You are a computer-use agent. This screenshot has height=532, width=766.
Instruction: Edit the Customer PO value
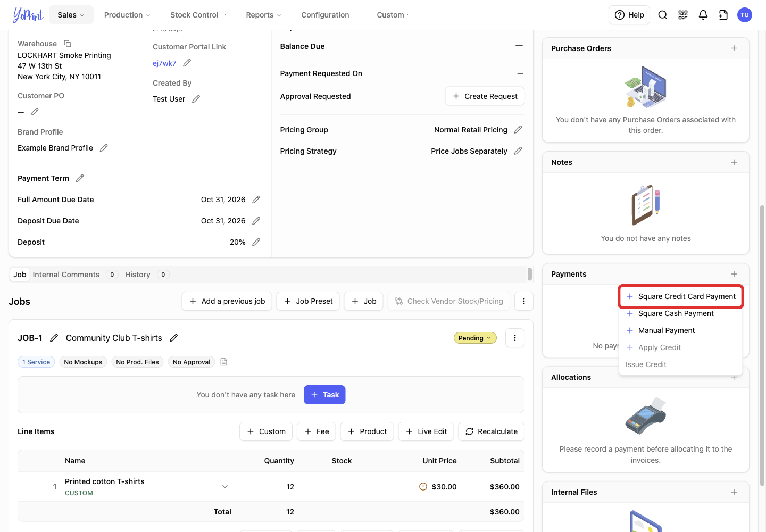tap(35, 112)
